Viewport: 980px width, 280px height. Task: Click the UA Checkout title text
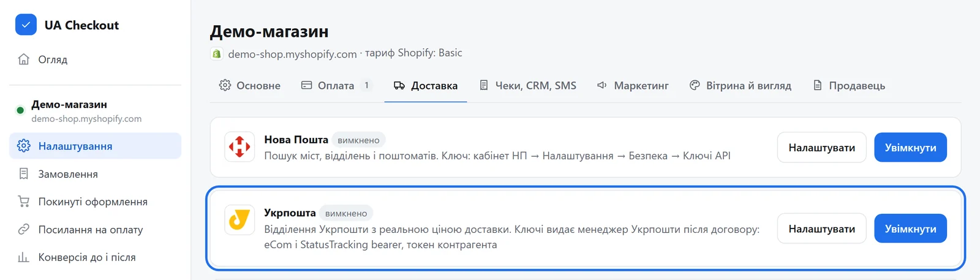(x=81, y=25)
